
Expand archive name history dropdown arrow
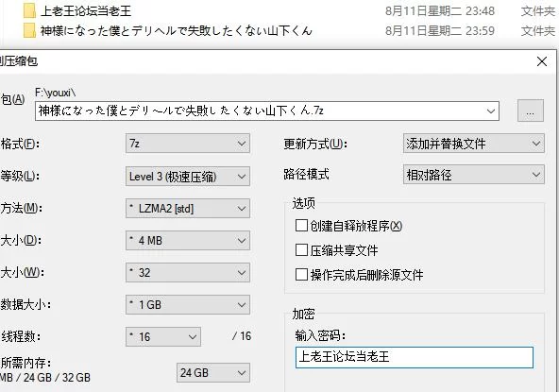pyautogui.click(x=491, y=111)
